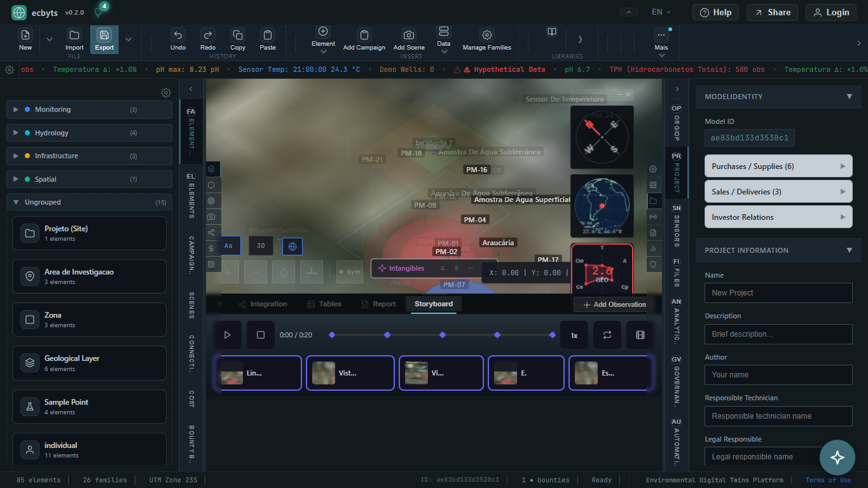
Task: Click the bar chart icon on right strip
Action: (x=653, y=248)
